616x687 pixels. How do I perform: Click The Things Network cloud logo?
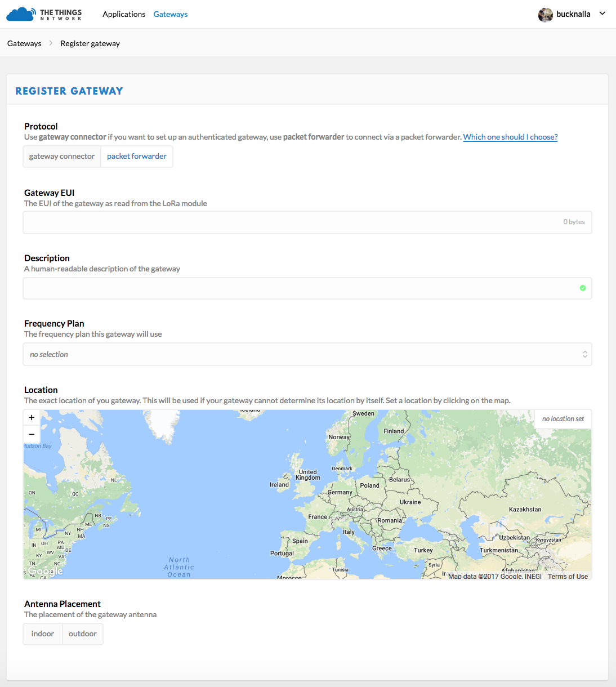click(x=44, y=14)
